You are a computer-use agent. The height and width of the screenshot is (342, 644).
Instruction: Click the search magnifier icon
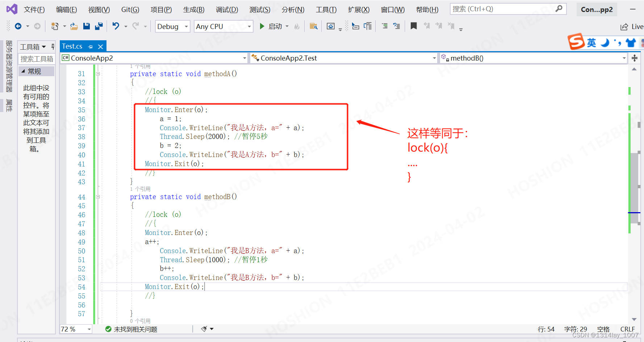point(559,9)
